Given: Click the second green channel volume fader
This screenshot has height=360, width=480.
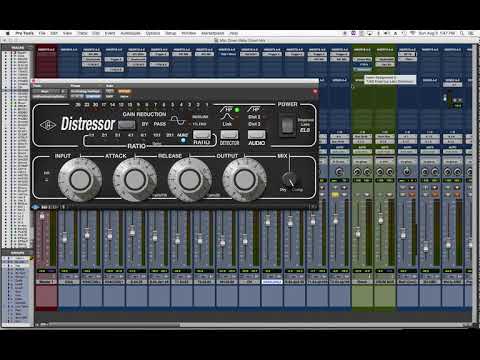Looking at the screenshot, I should click(x=380, y=220).
